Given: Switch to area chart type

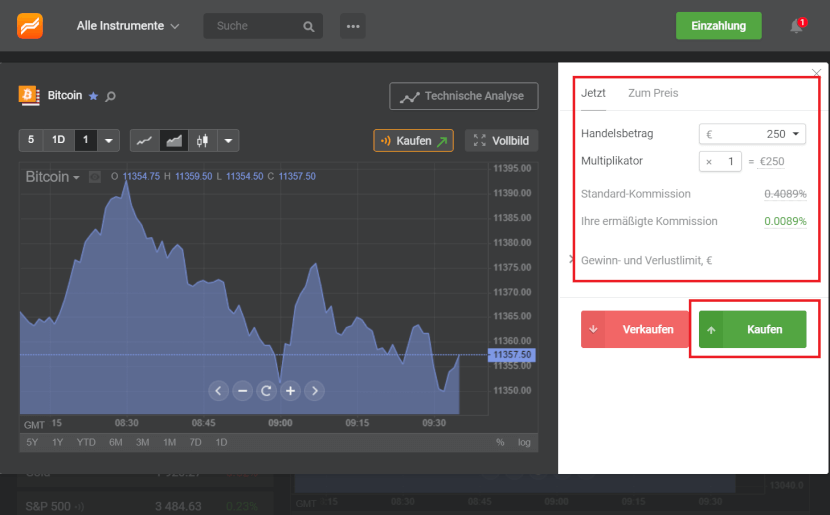Looking at the screenshot, I should 174,141.
